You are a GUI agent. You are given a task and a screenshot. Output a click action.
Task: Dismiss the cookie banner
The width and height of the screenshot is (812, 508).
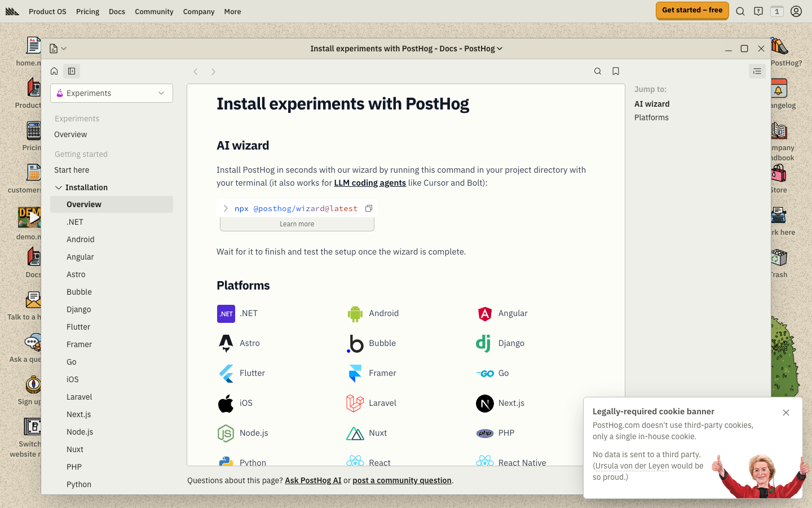click(786, 413)
